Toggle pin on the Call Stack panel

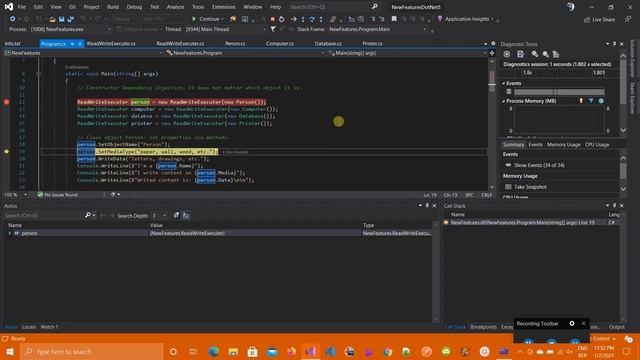click(x=614, y=205)
